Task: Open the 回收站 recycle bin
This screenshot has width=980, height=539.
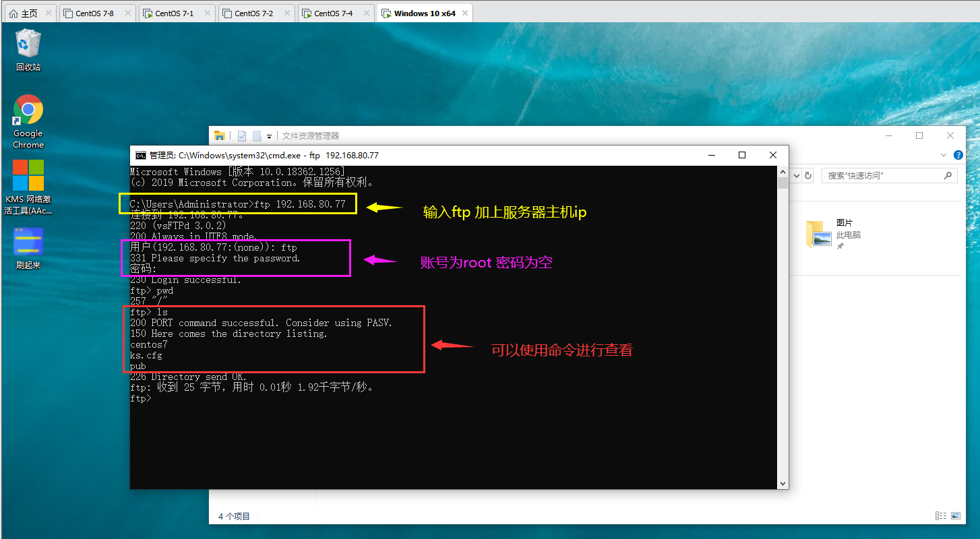Action: pyautogui.click(x=28, y=49)
